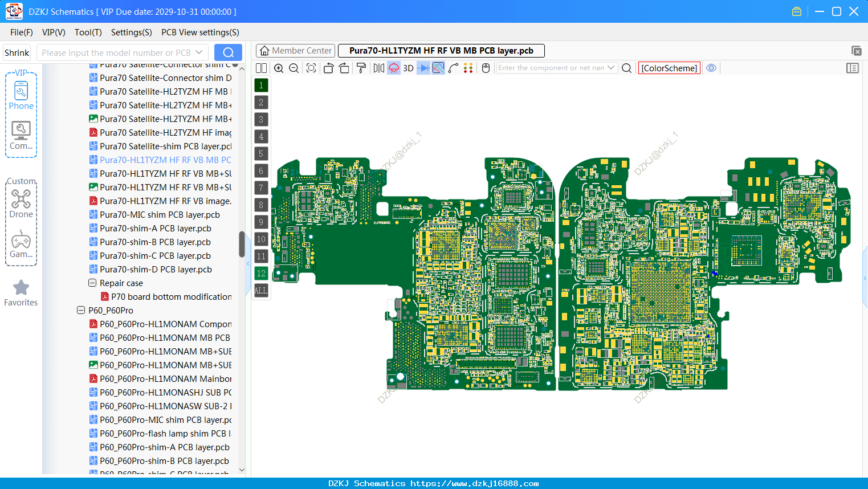The height and width of the screenshot is (489, 868).
Task: Click the file tree scroll-up arrow
Action: (x=242, y=68)
